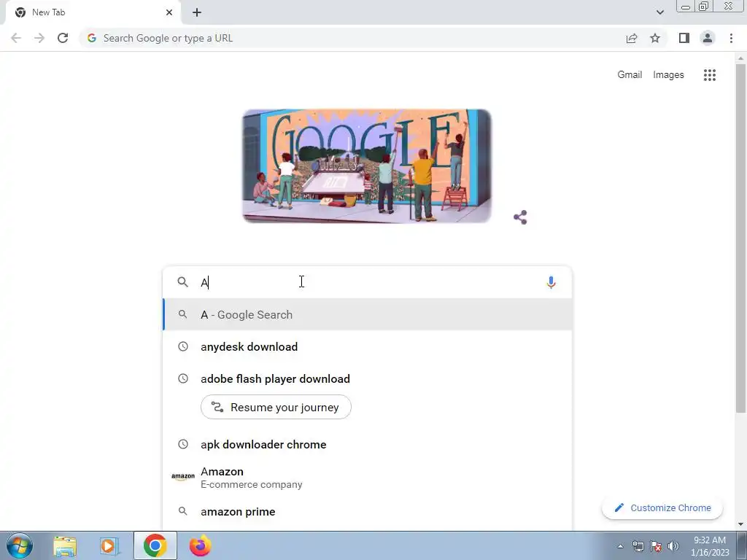Select the New Tab tab
The image size is (747, 560).
click(x=93, y=12)
